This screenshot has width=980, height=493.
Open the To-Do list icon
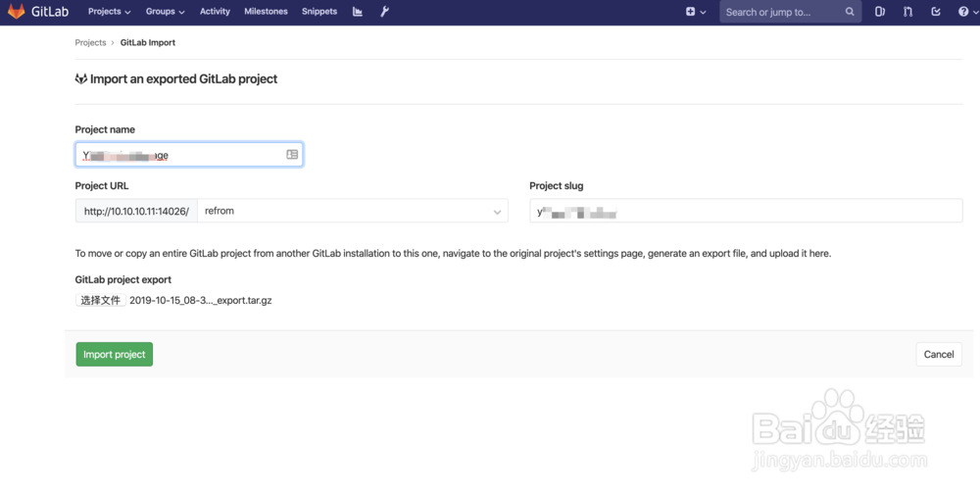pos(936,11)
